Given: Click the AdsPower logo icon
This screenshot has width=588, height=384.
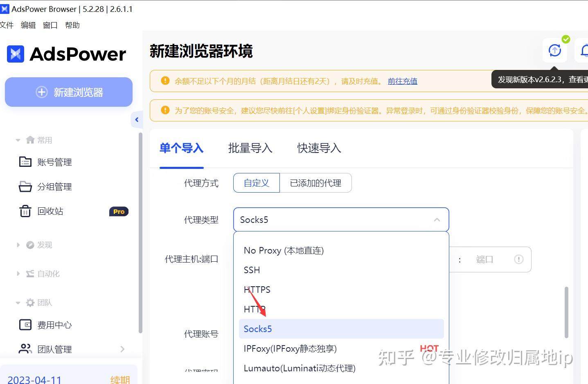Looking at the screenshot, I should 15,54.
